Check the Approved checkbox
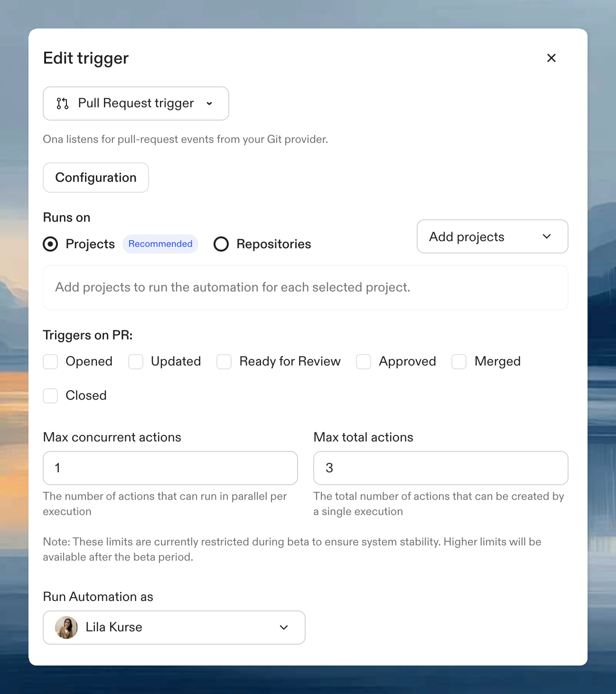 (363, 361)
